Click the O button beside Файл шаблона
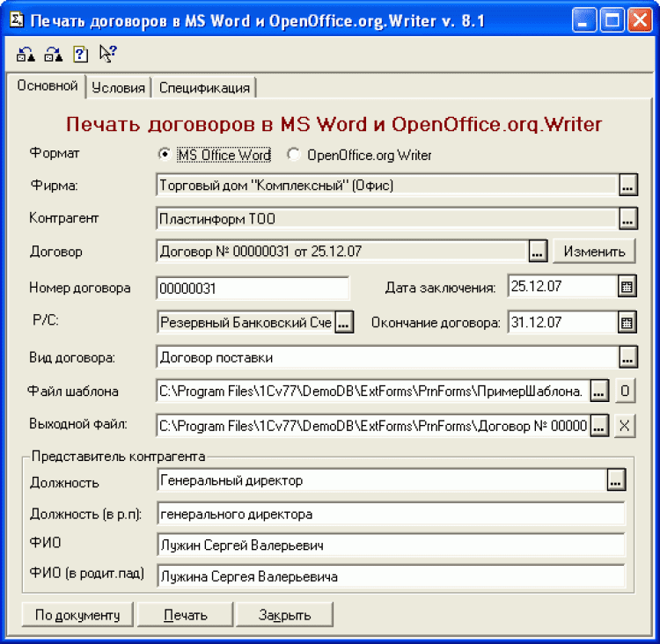660x644 pixels. tap(625, 391)
